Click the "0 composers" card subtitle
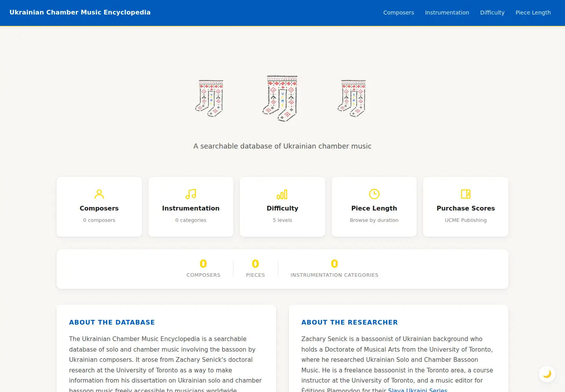Image resolution: width=565 pixels, height=392 pixels. [99, 220]
